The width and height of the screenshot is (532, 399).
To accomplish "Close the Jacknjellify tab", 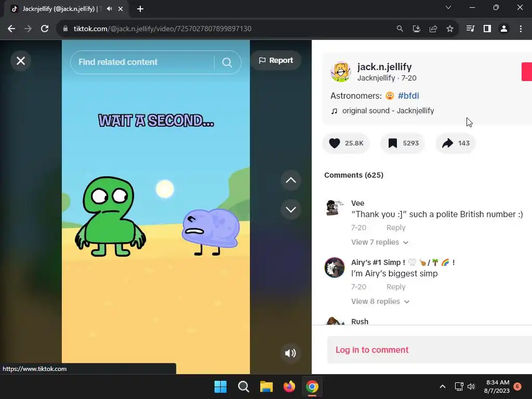I will click(121, 9).
